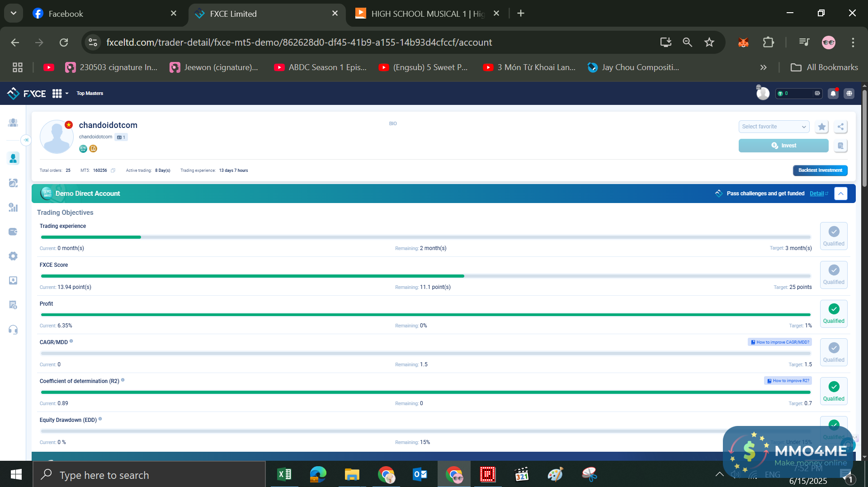Open the Select favorite dropdown

pyautogui.click(x=774, y=127)
